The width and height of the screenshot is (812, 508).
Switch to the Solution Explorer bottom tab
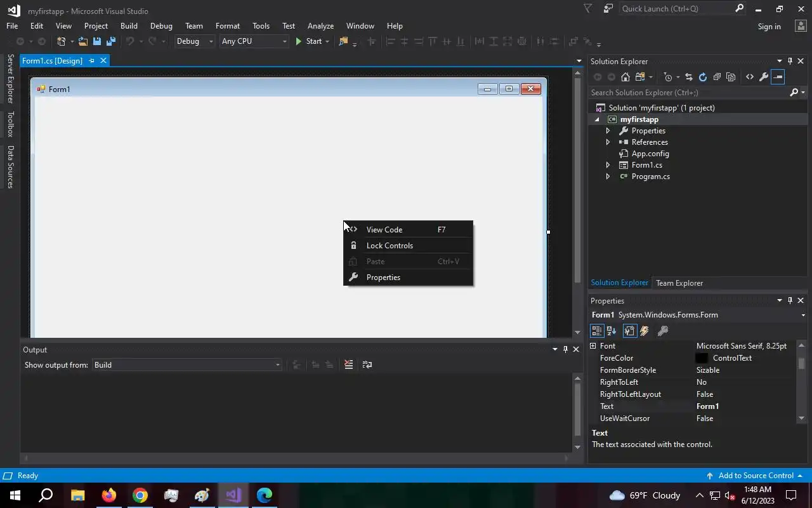coord(619,283)
